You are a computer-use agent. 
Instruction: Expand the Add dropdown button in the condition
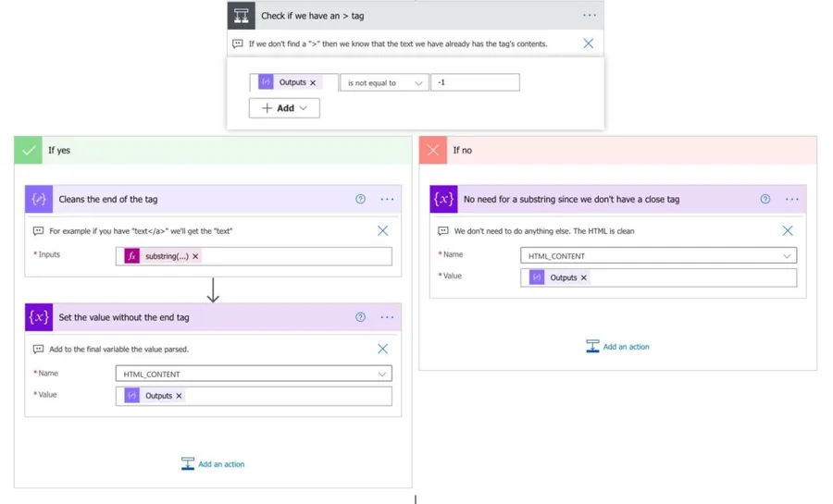click(x=284, y=108)
